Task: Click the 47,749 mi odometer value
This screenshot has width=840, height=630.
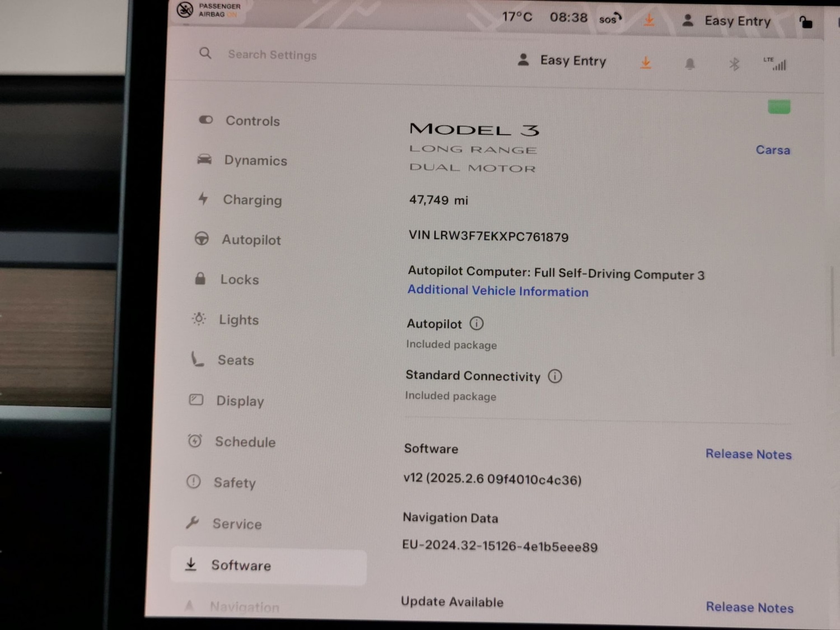Action: tap(438, 200)
